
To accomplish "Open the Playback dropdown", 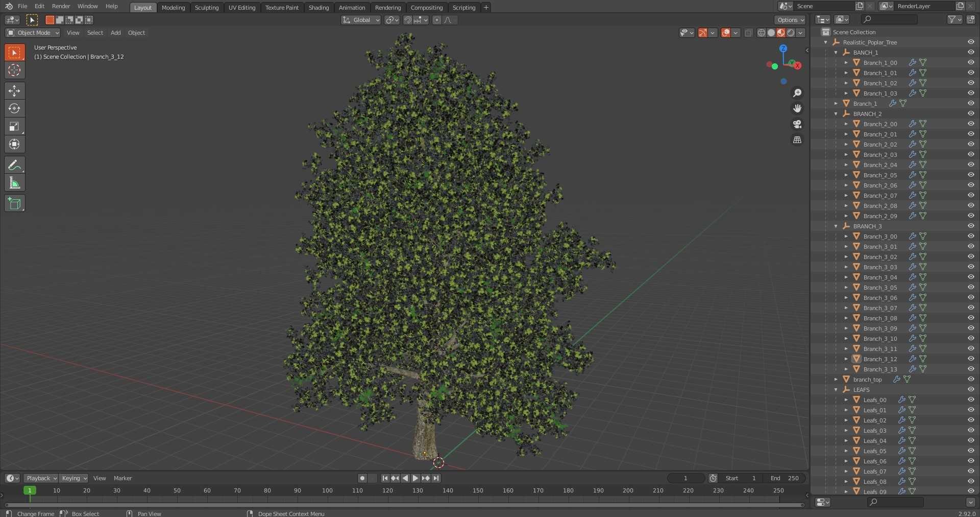I will pos(41,478).
